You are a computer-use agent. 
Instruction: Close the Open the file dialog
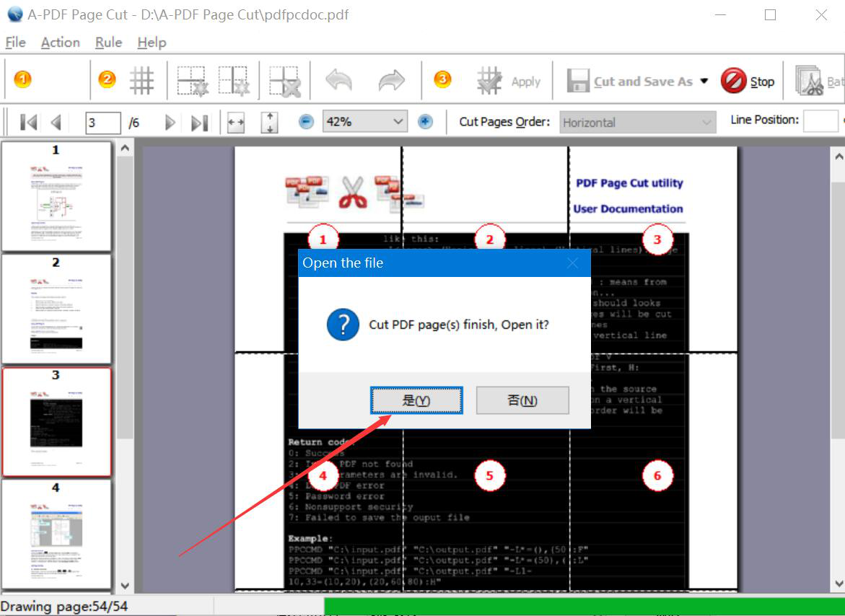coord(572,263)
